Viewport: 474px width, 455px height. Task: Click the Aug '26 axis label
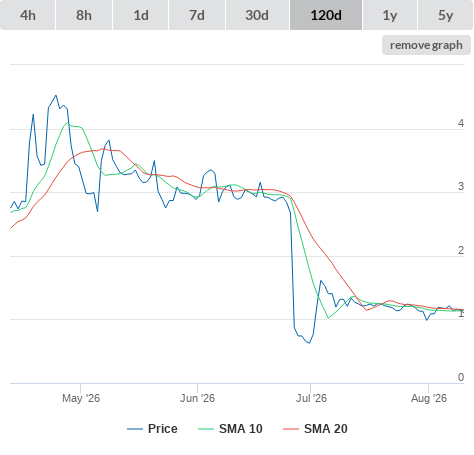(429, 398)
